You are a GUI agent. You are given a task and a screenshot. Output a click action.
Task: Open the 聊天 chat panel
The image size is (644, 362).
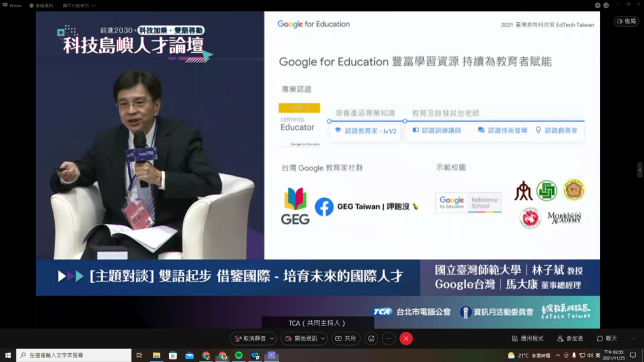(607, 339)
